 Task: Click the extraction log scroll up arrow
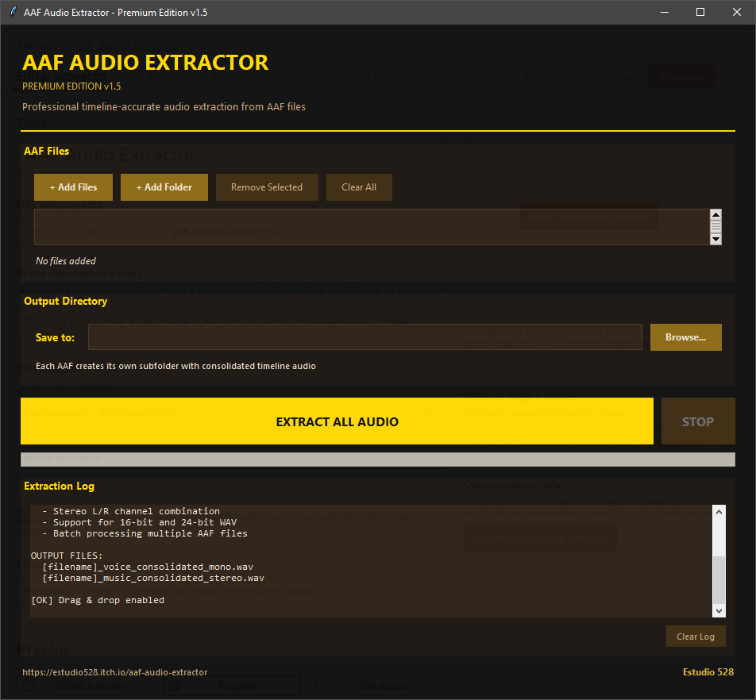coord(719,512)
